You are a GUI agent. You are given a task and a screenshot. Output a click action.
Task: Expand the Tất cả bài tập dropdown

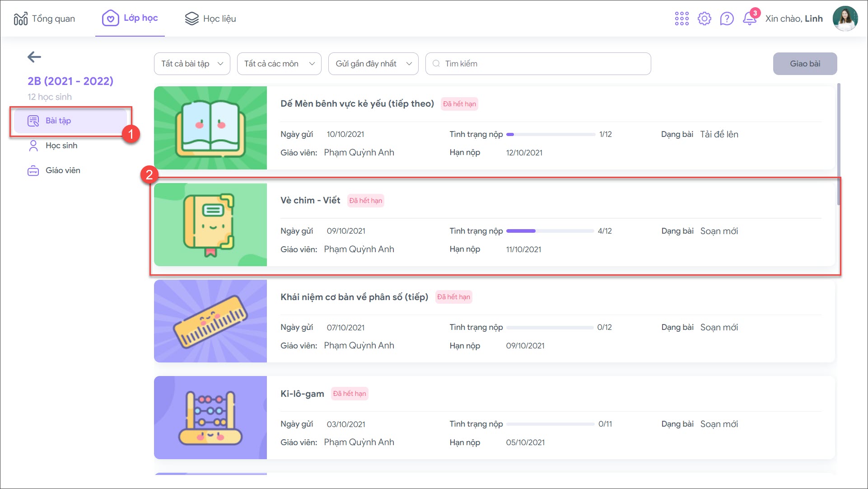192,64
